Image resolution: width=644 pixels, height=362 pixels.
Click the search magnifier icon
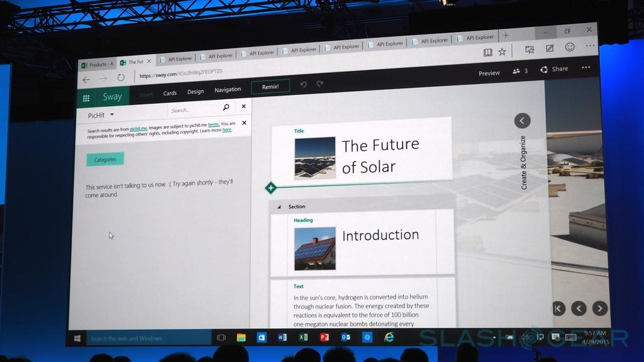coord(226,107)
